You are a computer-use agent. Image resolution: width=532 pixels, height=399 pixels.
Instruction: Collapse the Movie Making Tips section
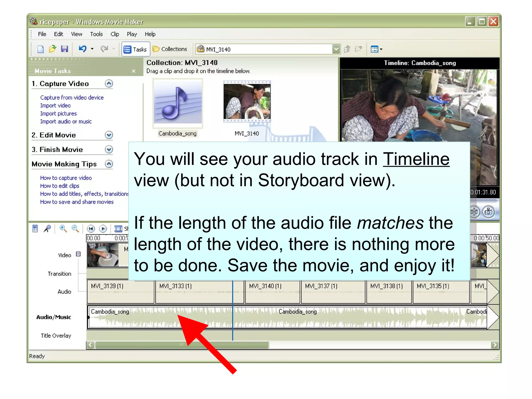pos(109,164)
